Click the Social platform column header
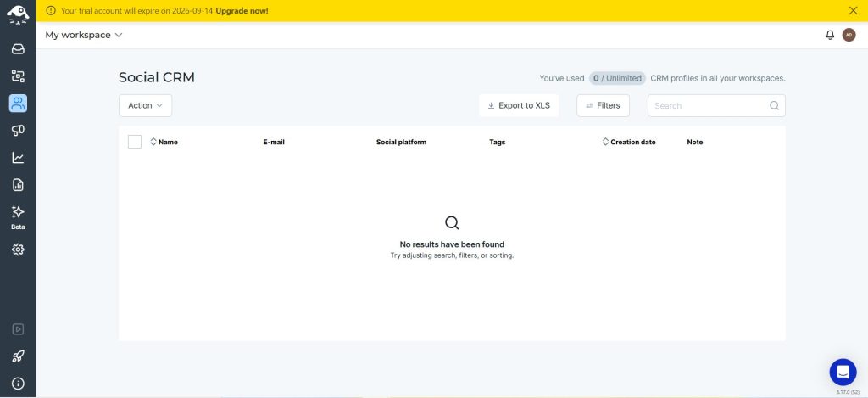868x398 pixels. pos(401,142)
